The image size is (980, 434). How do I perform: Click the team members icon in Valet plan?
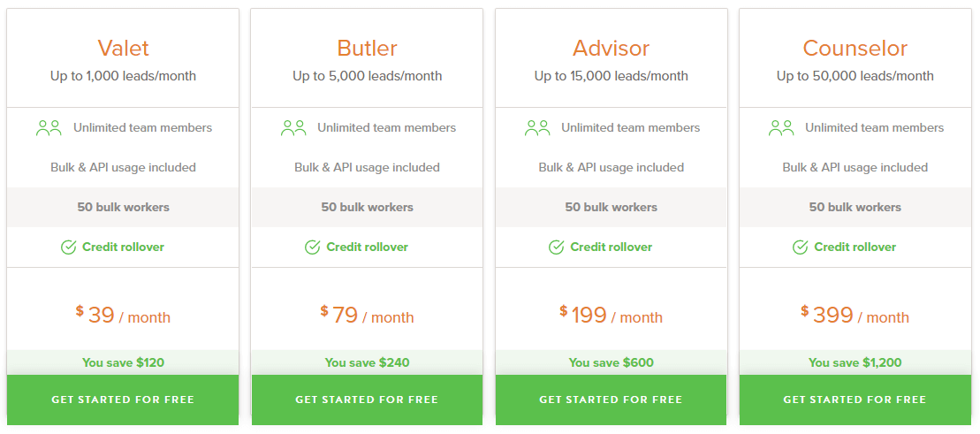[49, 128]
